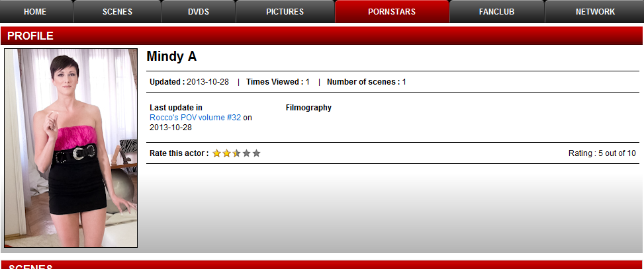Screen dimensions: 644x269
Task: Open Rocco's POV volume #32 link
Action: click(x=195, y=118)
